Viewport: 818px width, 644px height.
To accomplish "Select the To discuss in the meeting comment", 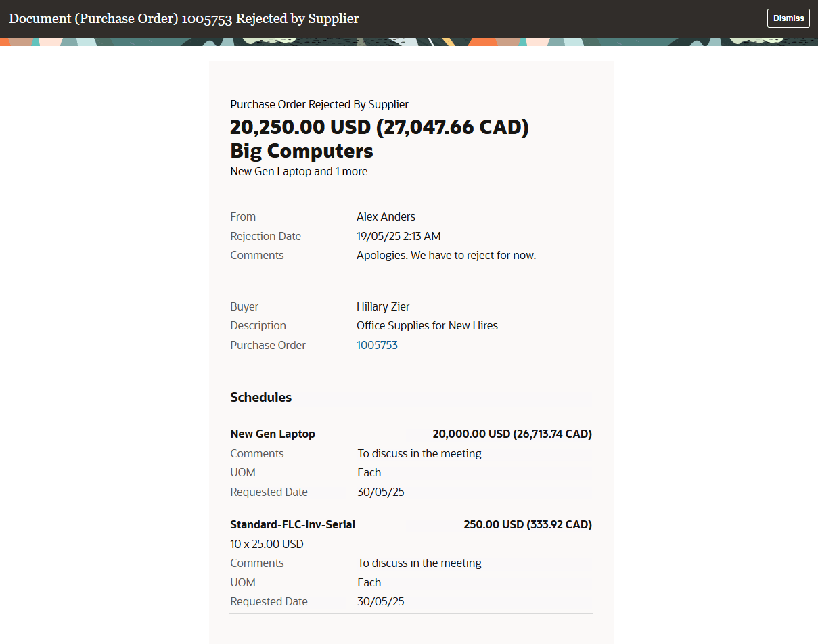I will pyautogui.click(x=419, y=453).
